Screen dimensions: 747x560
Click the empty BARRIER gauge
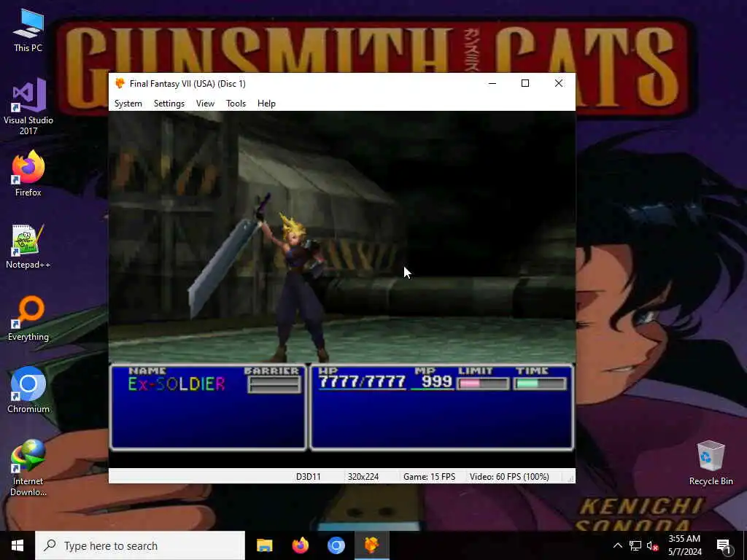[274, 384]
